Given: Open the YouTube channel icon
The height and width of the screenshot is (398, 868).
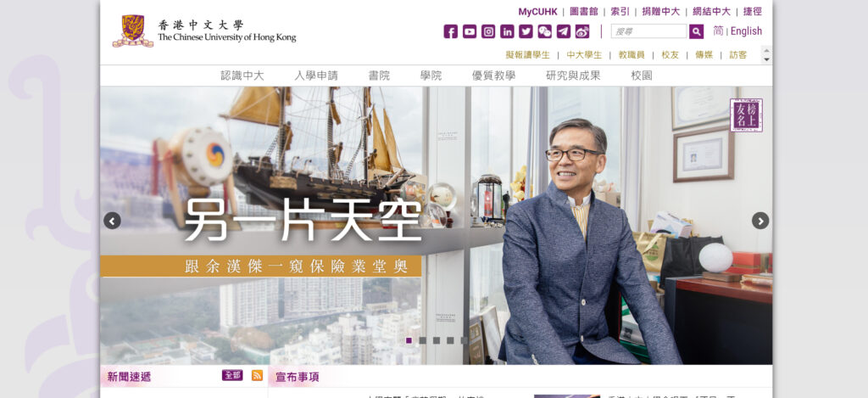Looking at the screenshot, I should 470,31.
